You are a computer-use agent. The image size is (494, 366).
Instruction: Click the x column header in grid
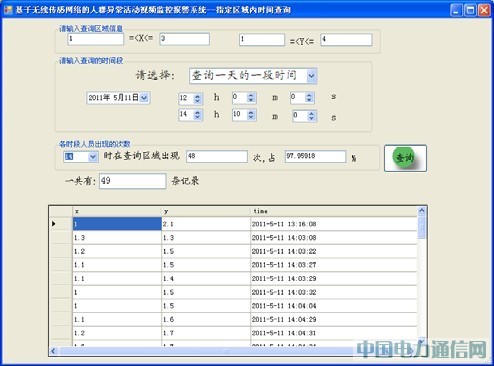click(x=117, y=211)
